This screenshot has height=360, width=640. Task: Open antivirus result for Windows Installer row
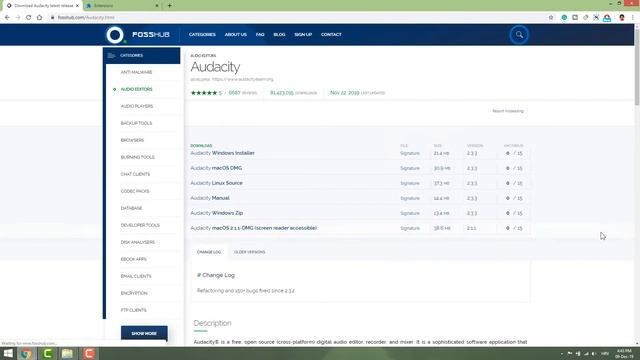click(x=513, y=153)
